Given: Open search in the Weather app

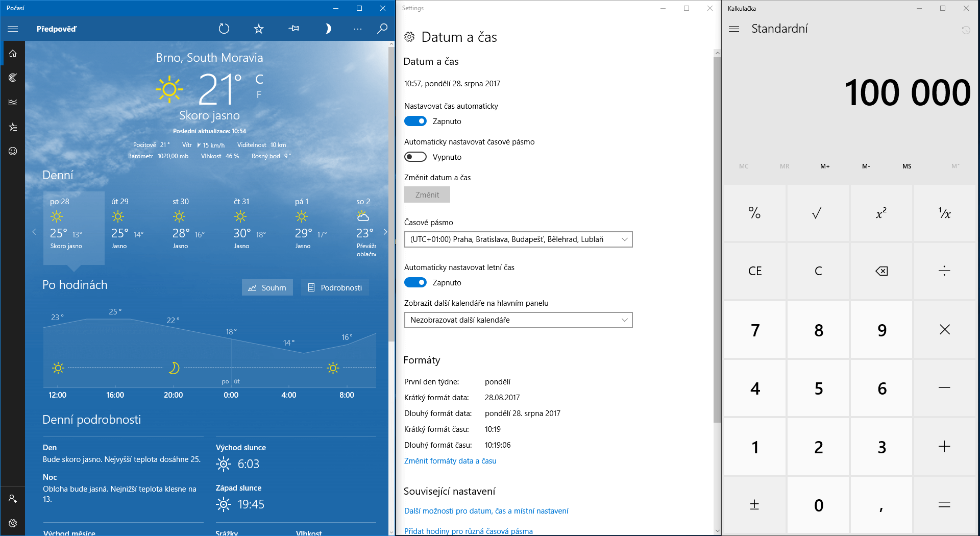Looking at the screenshot, I should coord(382,29).
